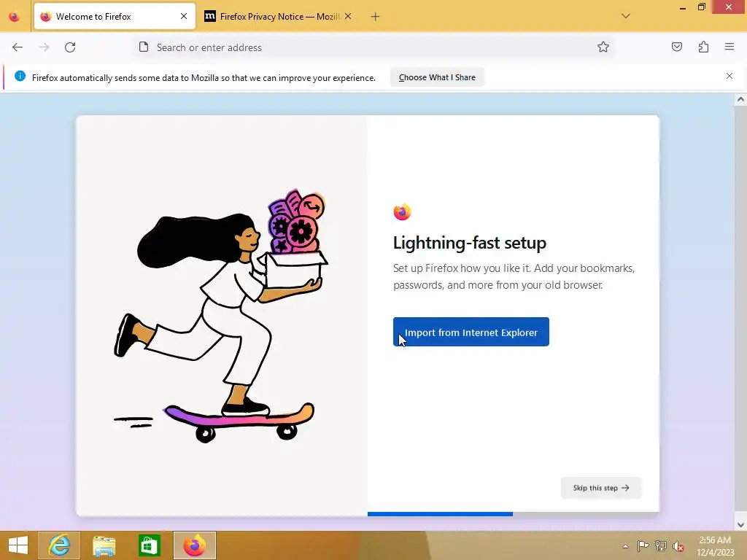This screenshot has width=747, height=560.
Task: Click Choose What I Share button
Action: (x=437, y=77)
